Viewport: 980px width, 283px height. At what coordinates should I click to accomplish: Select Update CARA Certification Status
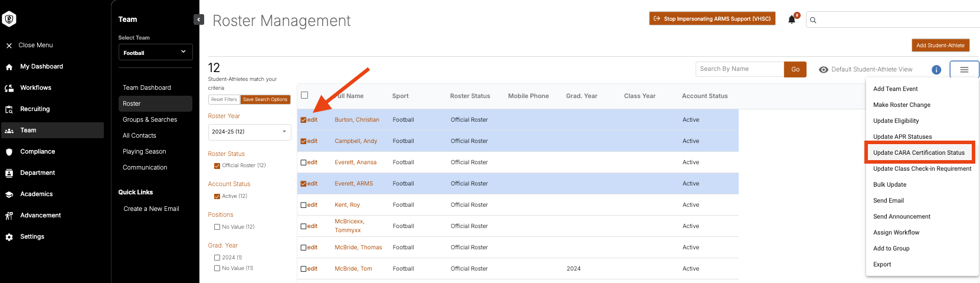pyautogui.click(x=919, y=152)
